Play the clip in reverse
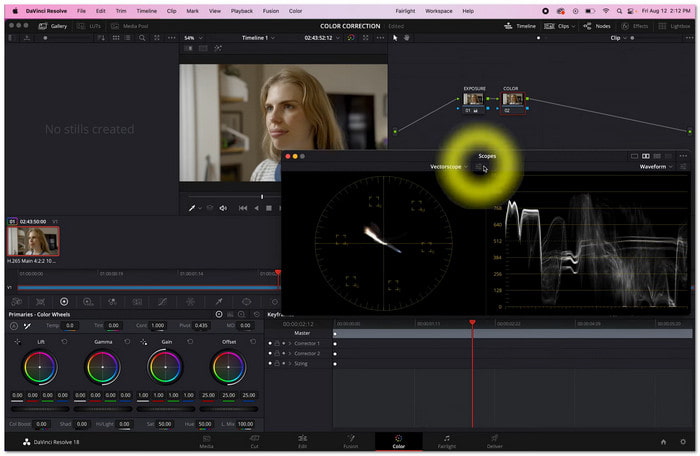 [x=256, y=208]
